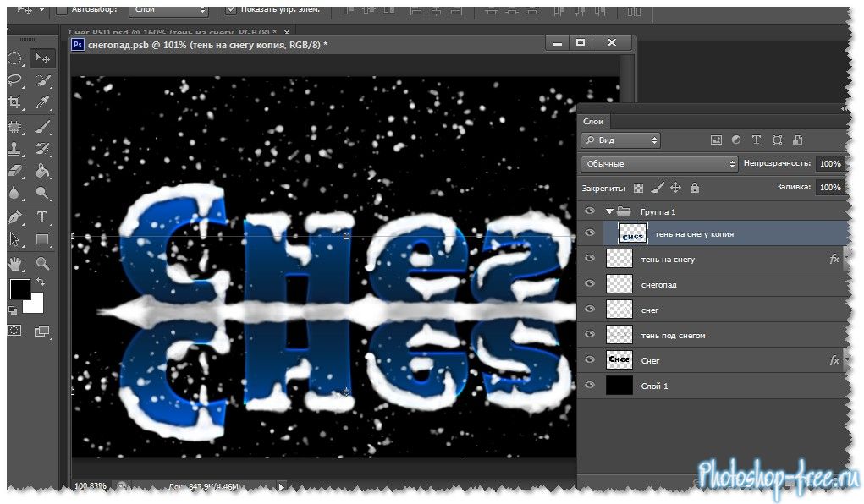Select the тень под снегом layer
Screen dimensions: 864x504
coord(673,336)
